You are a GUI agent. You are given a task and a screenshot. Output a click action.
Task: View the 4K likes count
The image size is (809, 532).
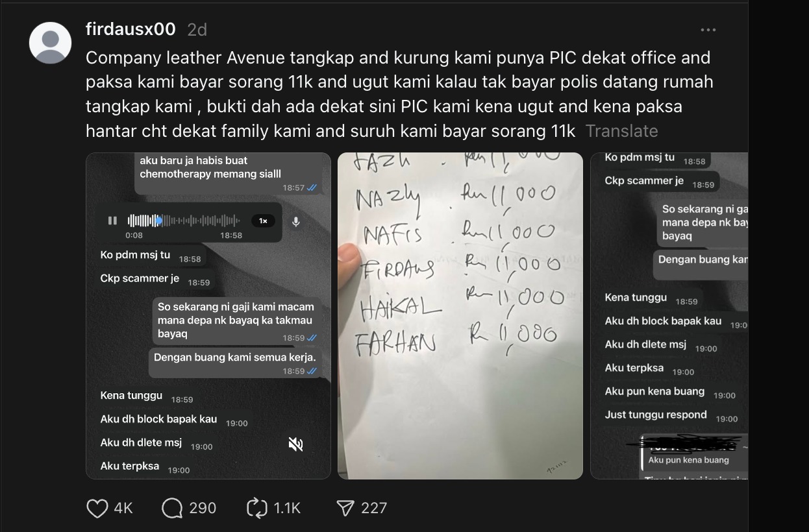[x=123, y=508]
